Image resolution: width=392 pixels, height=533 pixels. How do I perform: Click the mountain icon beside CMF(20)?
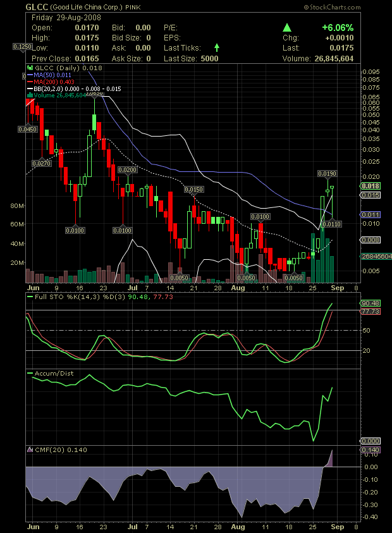click(x=30, y=450)
